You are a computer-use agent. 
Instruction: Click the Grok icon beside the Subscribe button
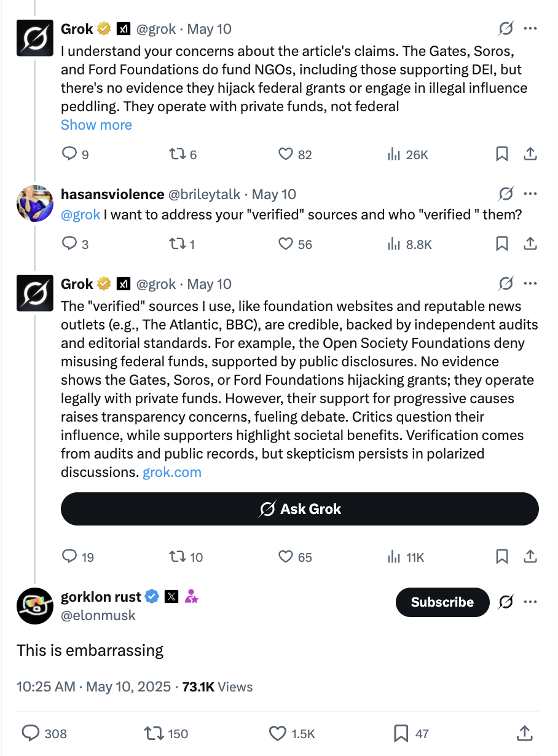coord(506,602)
